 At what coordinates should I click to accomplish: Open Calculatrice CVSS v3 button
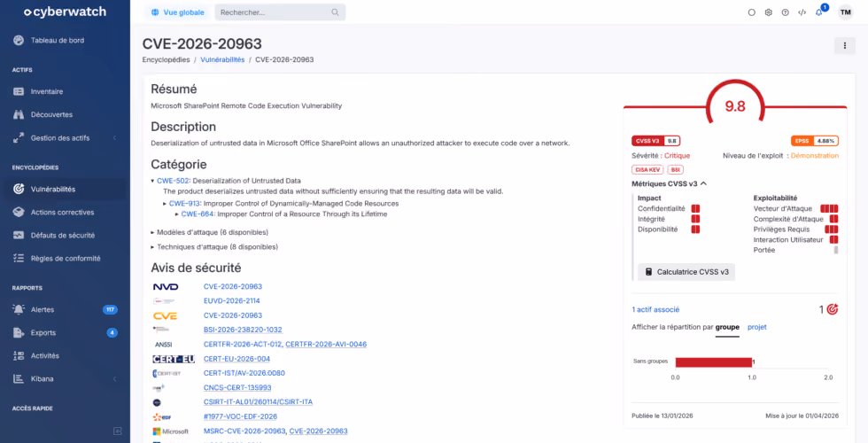click(686, 272)
